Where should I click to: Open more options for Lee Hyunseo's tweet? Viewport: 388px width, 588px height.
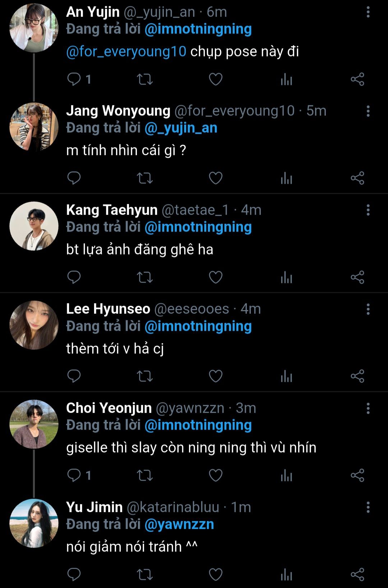point(368,309)
